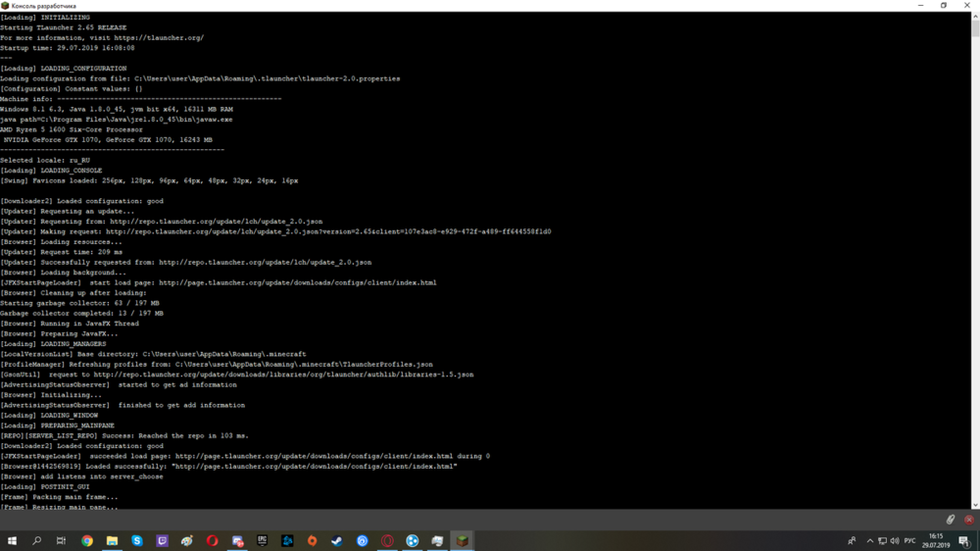Click the line "[Browser] Running in JavaFX Thread"
The width and height of the screenshot is (980, 551).
70,324
